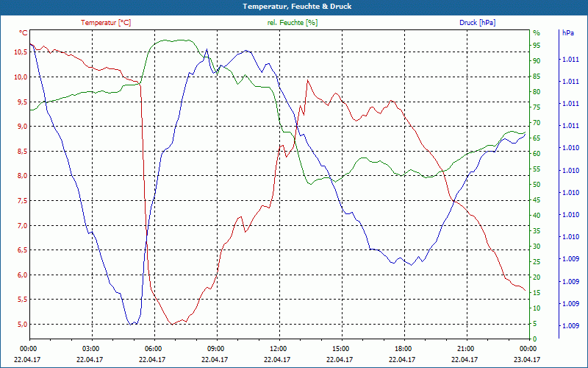
Task: Click the 75 tick on the green humidity axis
Action: 537,107
